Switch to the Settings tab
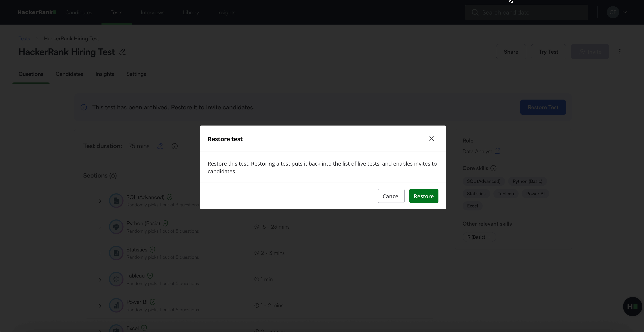Viewport: 644px width, 332px height. click(136, 74)
